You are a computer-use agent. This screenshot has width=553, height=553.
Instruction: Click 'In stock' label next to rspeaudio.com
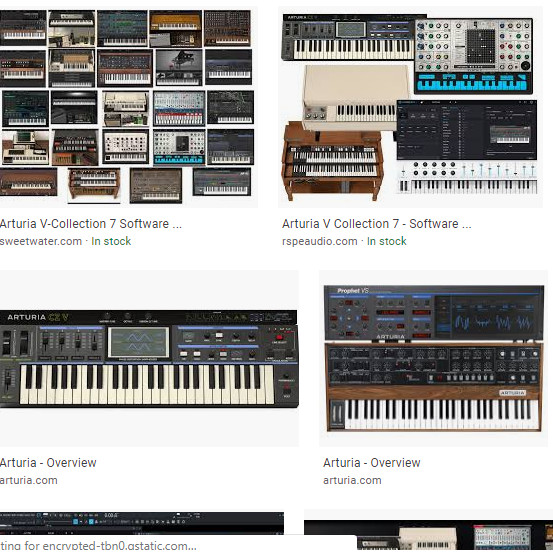(x=387, y=241)
